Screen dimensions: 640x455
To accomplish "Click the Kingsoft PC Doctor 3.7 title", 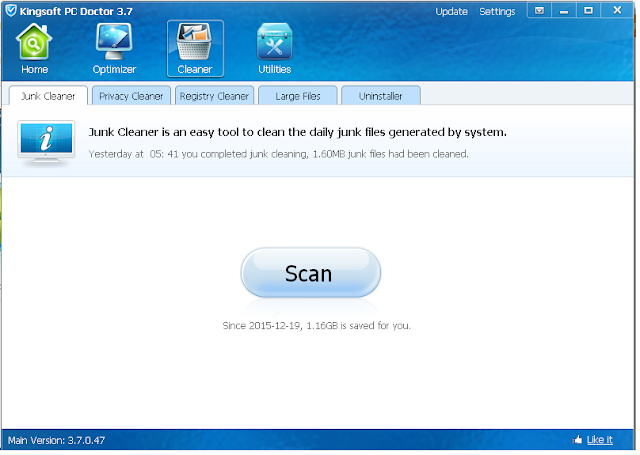I will [x=76, y=11].
